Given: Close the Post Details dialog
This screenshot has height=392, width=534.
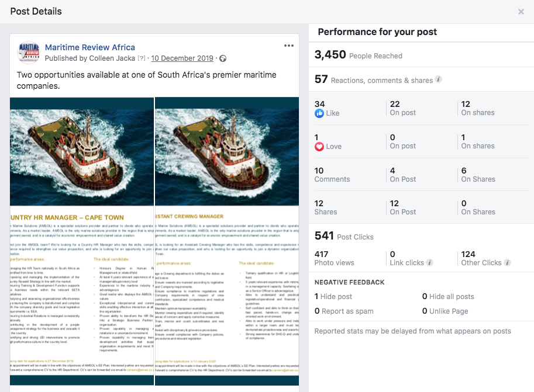Looking at the screenshot, I should click(521, 12).
